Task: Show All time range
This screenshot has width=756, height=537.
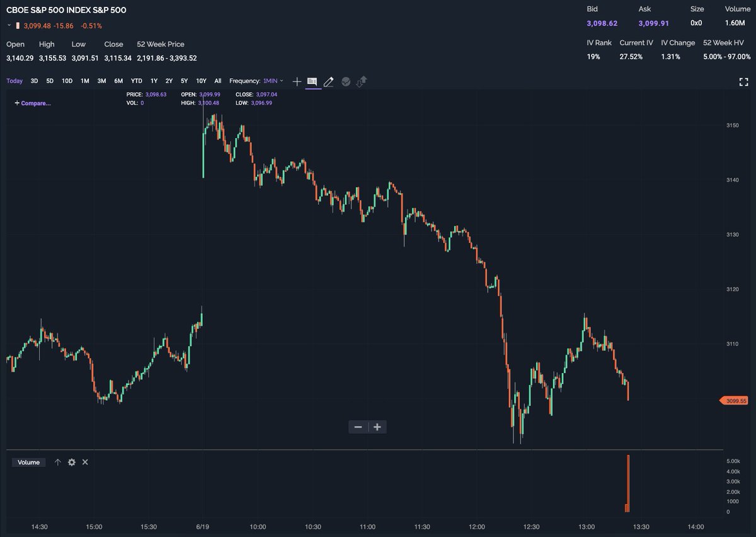Action: point(218,81)
